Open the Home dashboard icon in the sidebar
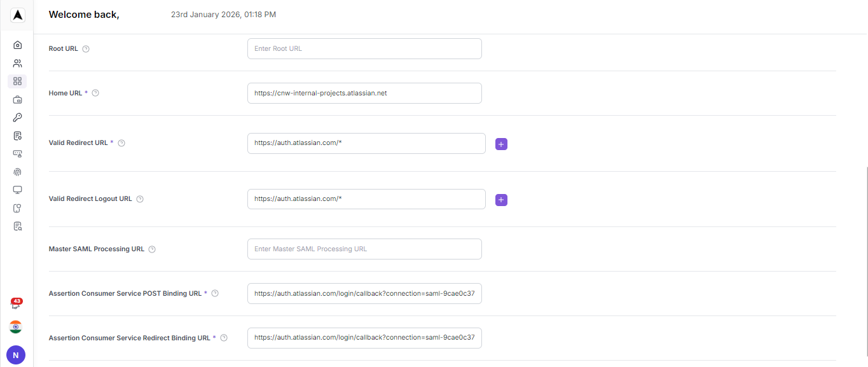The height and width of the screenshot is (367, 868). 17,45
